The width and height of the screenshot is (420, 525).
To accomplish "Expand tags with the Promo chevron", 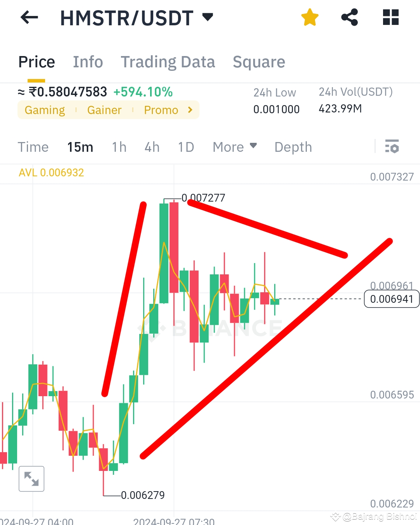I will click(190, 110).
